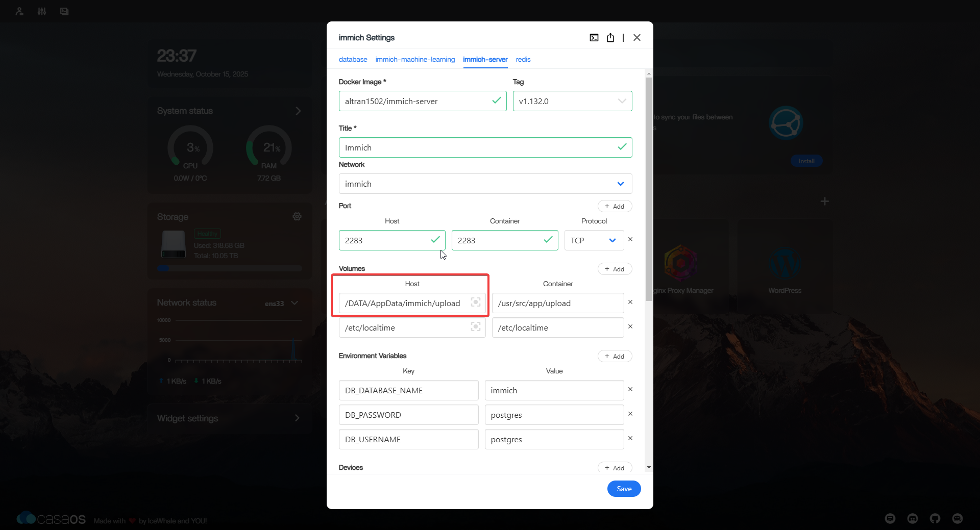Click the add app plus icon on dashboard
Screen dimensions: 980x530
pos(825,201)
